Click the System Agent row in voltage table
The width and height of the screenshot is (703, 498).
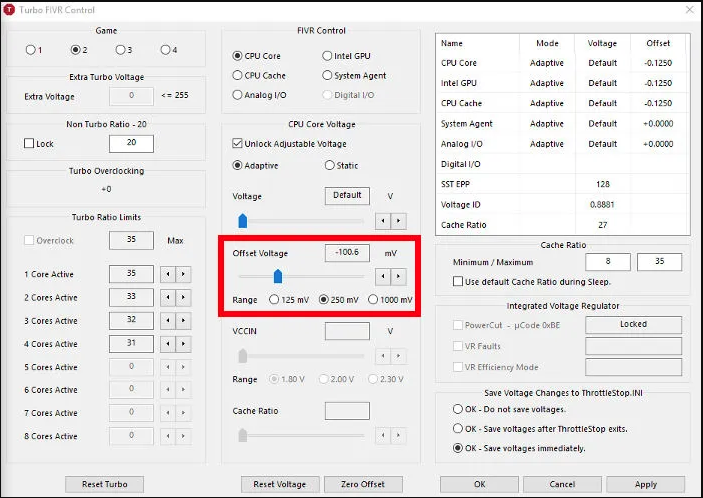(562, 124)
